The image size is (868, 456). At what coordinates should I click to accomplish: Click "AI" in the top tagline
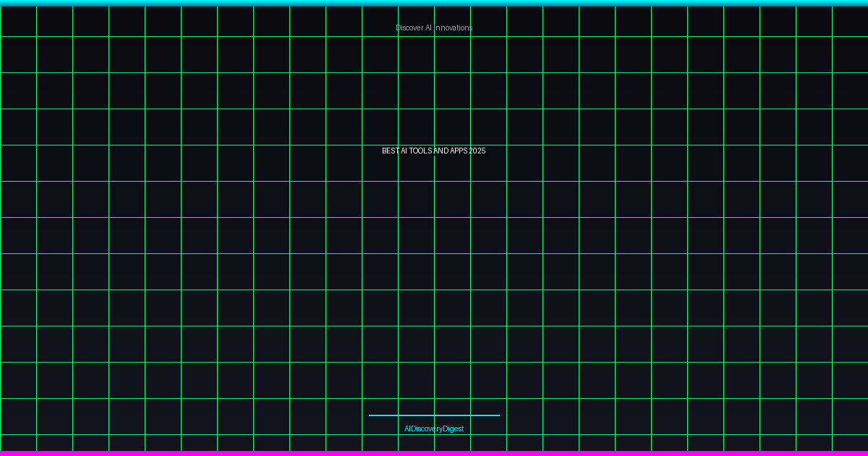tap(428, 28)
